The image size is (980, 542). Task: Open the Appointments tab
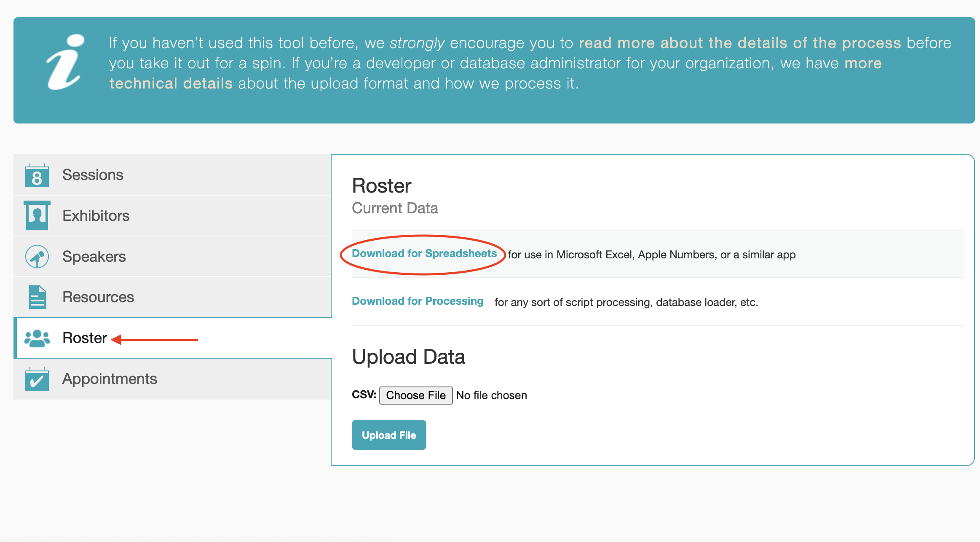(110, 379)
